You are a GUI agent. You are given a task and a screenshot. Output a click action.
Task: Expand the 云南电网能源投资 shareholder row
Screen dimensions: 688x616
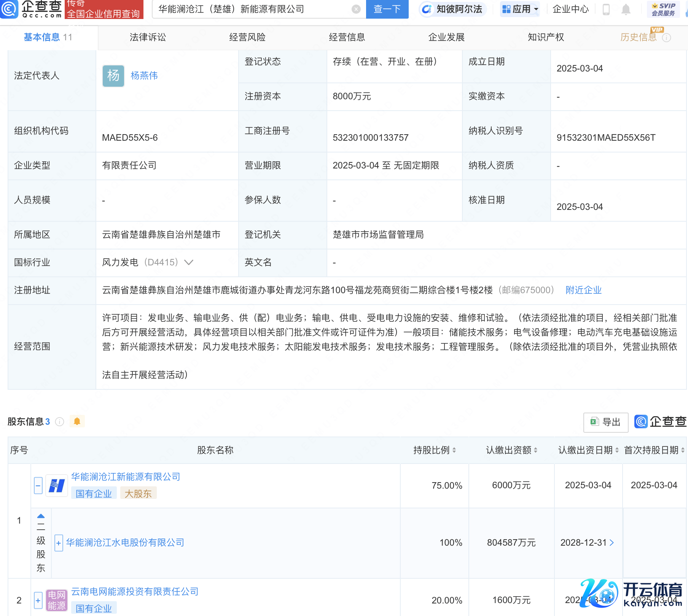[x=38, y=600]
